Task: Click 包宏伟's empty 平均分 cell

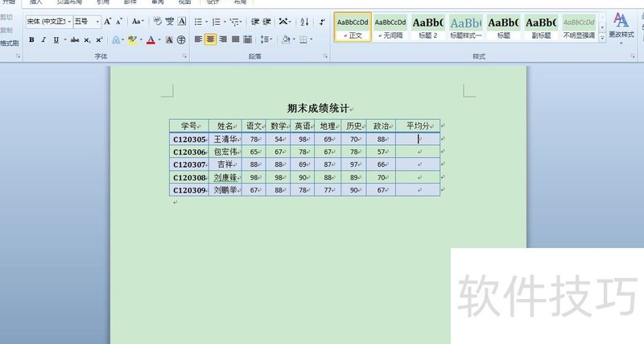Action: [418, 151]
